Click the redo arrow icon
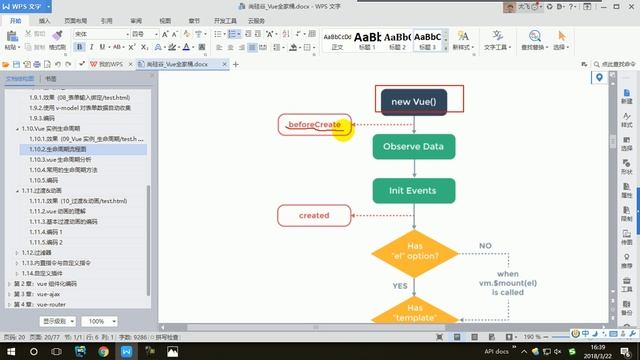The image size is (640, 360). point(68,64)
